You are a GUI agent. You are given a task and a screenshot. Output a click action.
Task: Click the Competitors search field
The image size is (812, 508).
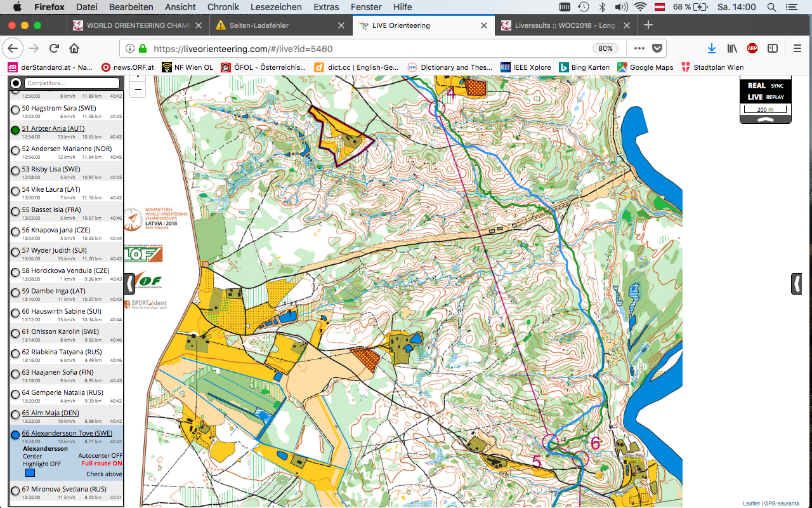click(x=72, y=83)
